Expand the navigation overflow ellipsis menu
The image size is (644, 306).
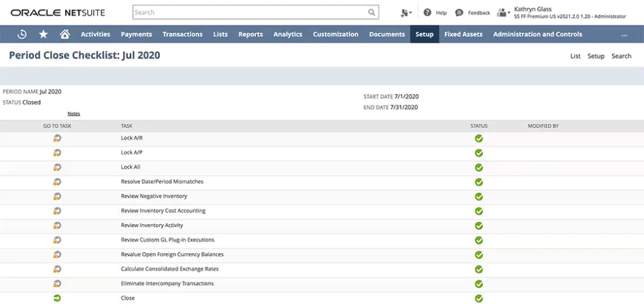coord(624,35)
